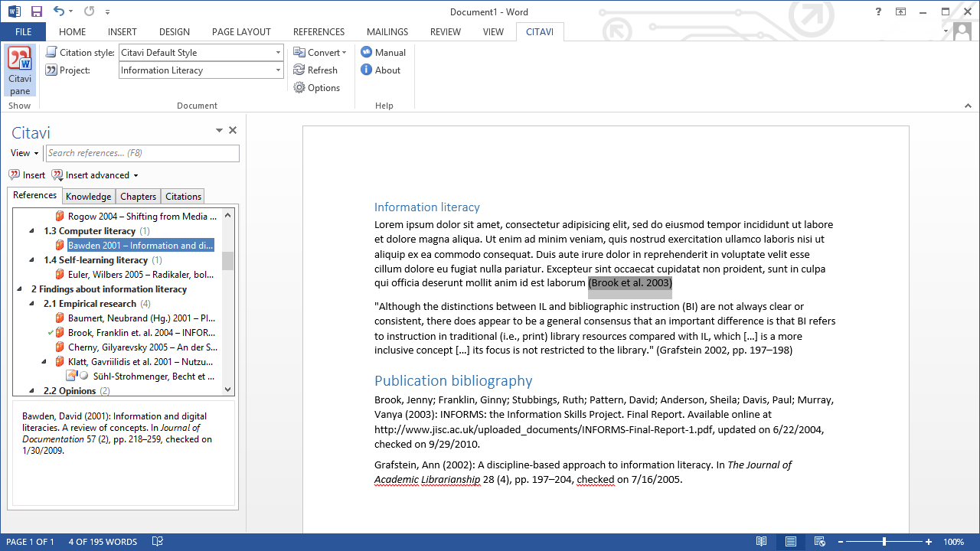The width and height of the screenshot is (980, 551).
Task: Click the Search references field
Action: pyautogui.click(x=142, y=153)
